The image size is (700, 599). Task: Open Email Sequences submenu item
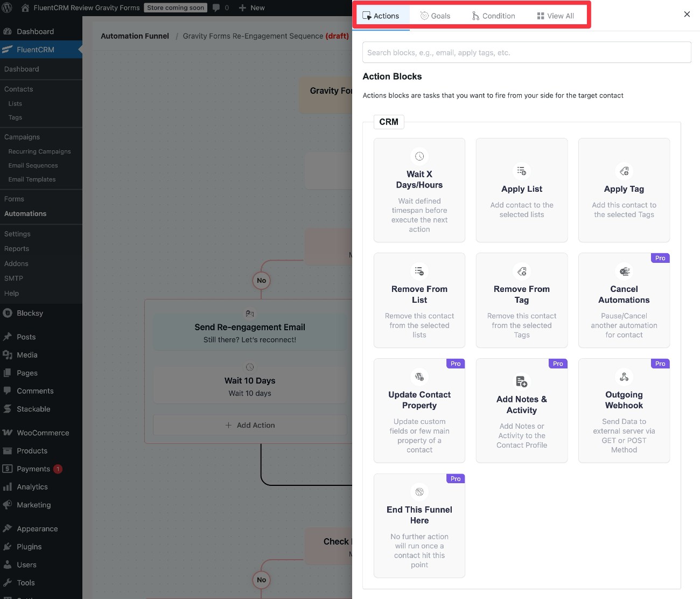pyautogui.click(x=33, y=165)
